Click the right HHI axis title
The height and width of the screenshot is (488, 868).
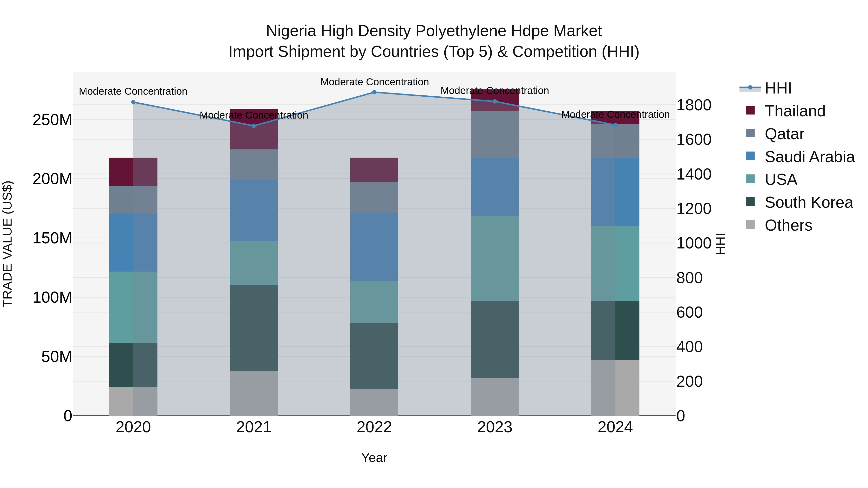[x=720, y=244]
